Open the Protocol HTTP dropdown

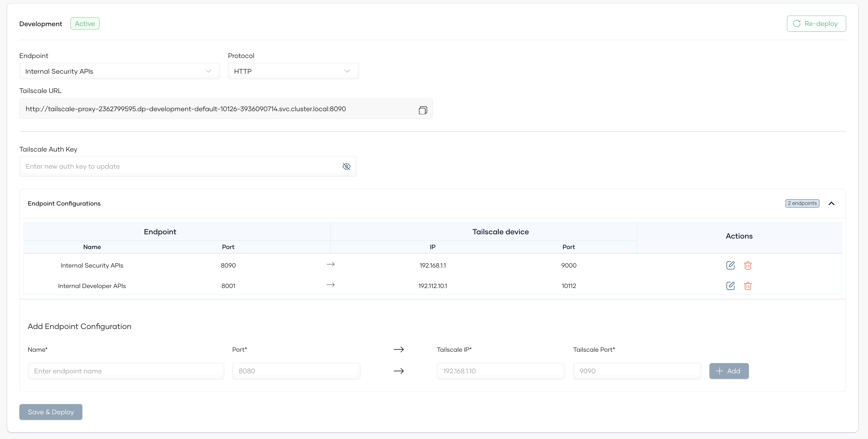293,71
